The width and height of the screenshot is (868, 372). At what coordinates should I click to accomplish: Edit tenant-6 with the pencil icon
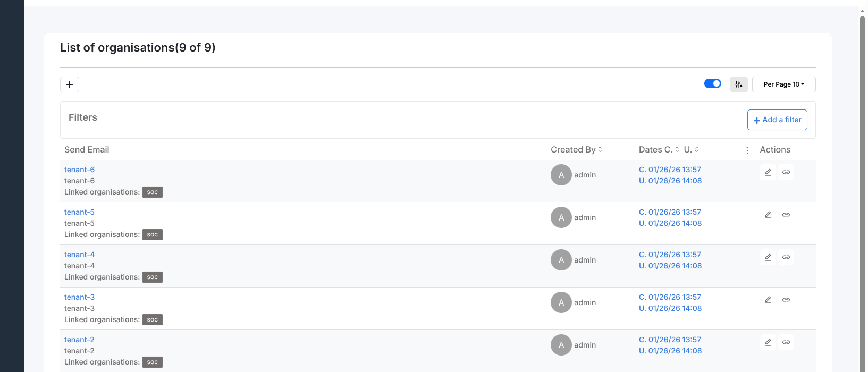(x=768, y=172)
